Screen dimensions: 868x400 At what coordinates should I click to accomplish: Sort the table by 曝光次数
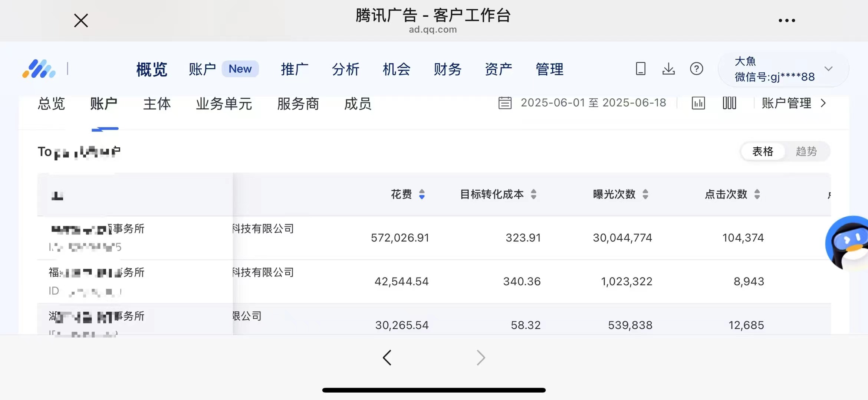pos(645,194)
